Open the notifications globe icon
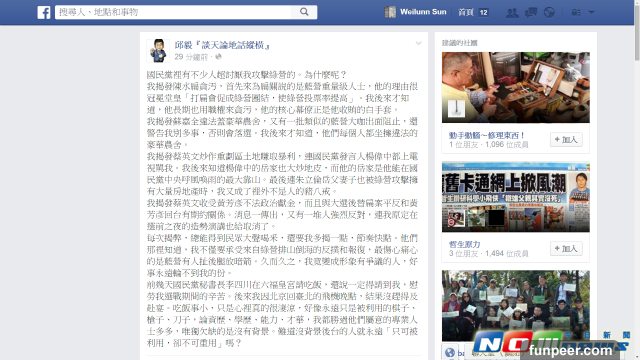This screenshot has width=640, height=360. point(549,12)
